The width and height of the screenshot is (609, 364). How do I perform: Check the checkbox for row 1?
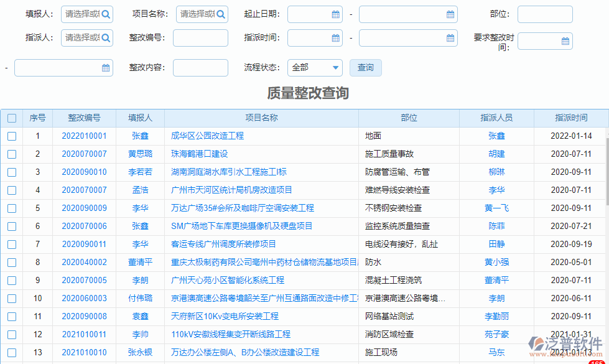point(11,136)
